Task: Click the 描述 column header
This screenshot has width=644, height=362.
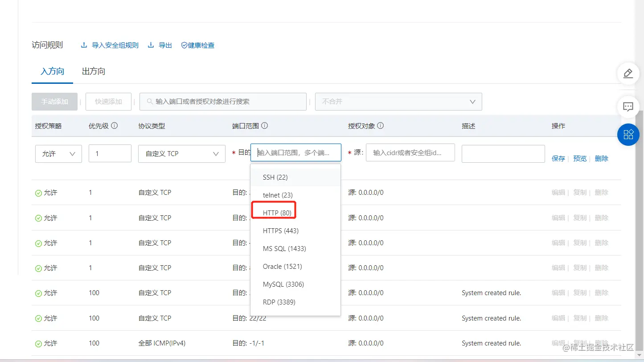Action: pos(468,126)
